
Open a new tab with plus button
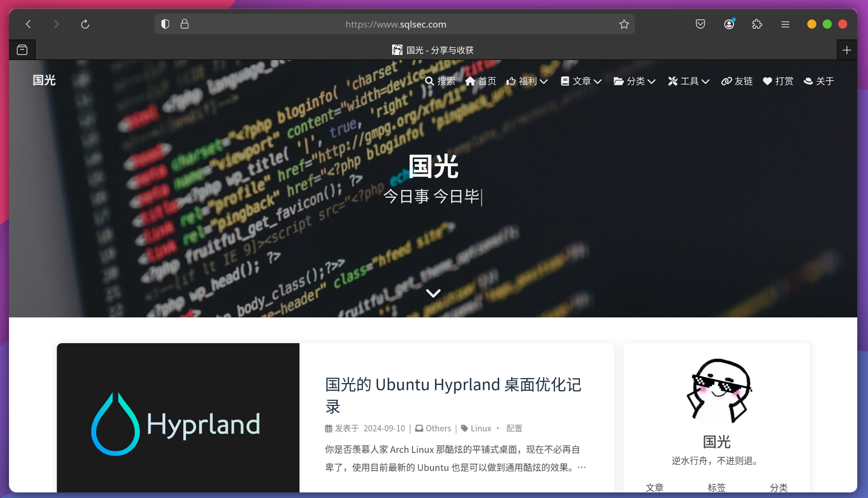(x=847, y=50)
